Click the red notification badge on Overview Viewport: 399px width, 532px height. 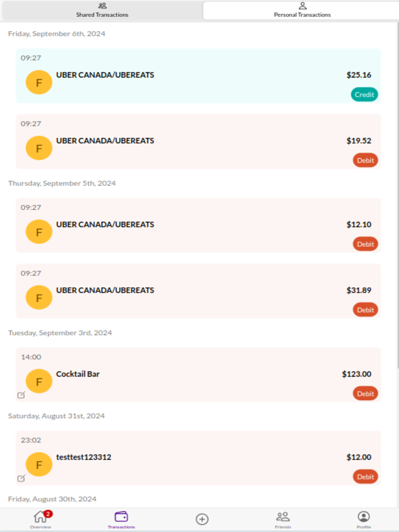48,514
